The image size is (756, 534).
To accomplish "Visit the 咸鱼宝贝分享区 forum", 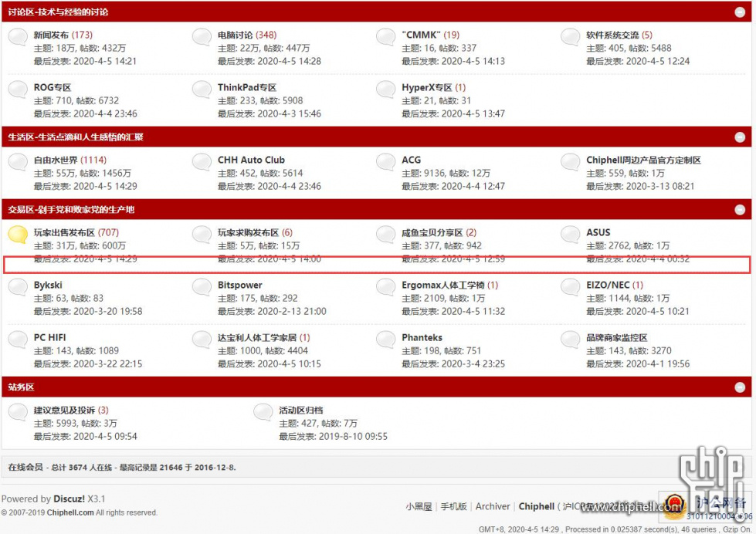I will coord(432,233).
